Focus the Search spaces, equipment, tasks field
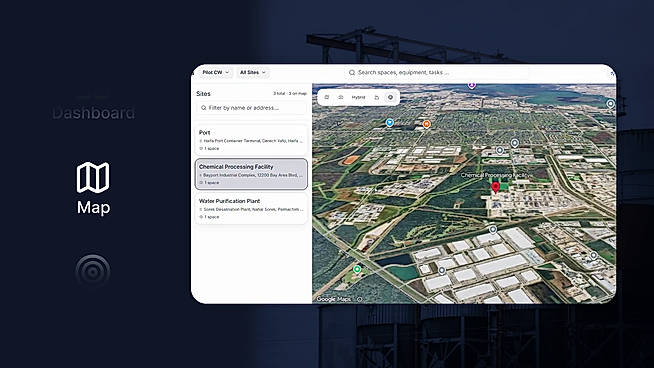 [x=436, y=73]
